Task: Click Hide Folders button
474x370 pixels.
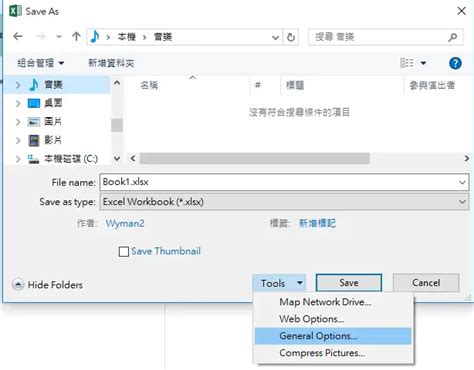Action: (47, 285)
